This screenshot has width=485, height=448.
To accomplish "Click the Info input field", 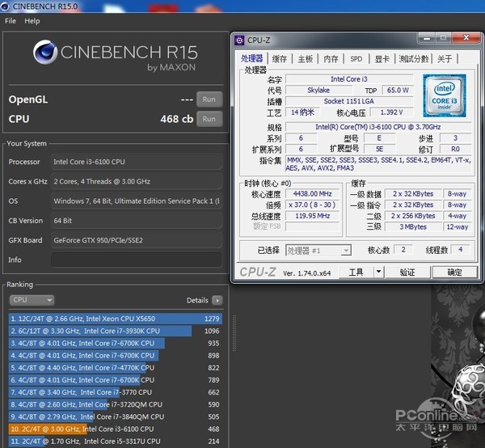I will click(x=137, y=260).
